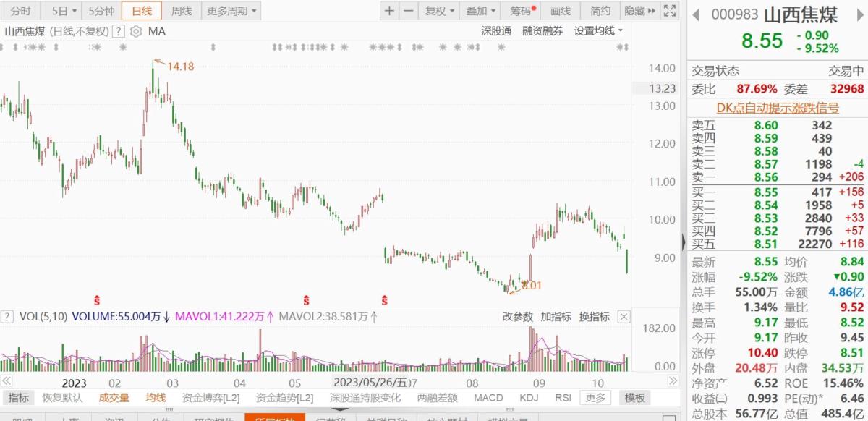
Task: Click 买一 price 8.55 row
Action: pyautogui.click(x=778, y=192)
